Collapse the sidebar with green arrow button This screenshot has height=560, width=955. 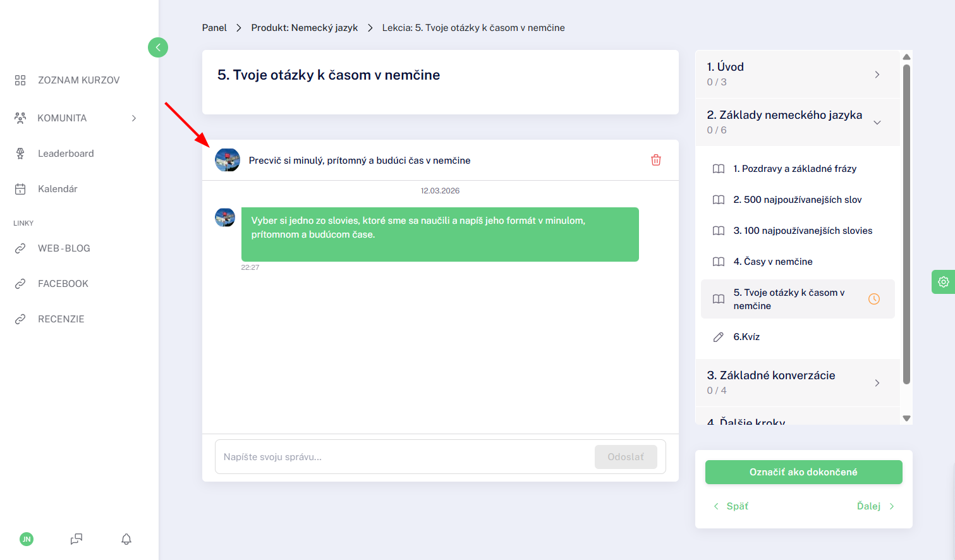(158, 47)
